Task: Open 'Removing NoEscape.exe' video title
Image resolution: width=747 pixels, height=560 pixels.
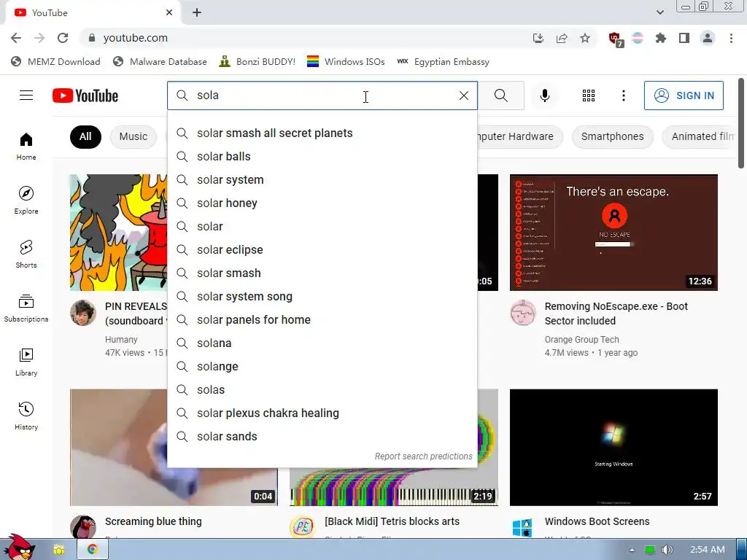Action: tap(616, 314)
